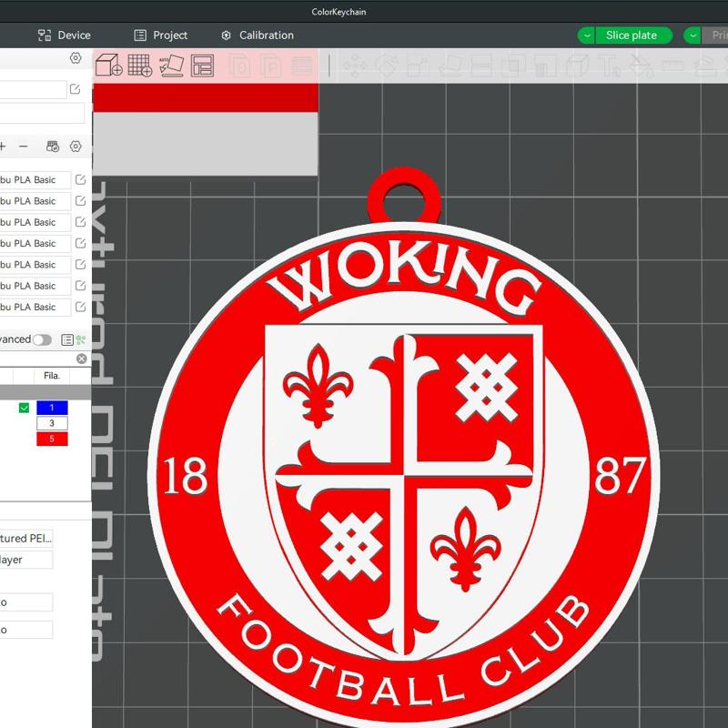Open the Project tab

(x=162, y=35)
